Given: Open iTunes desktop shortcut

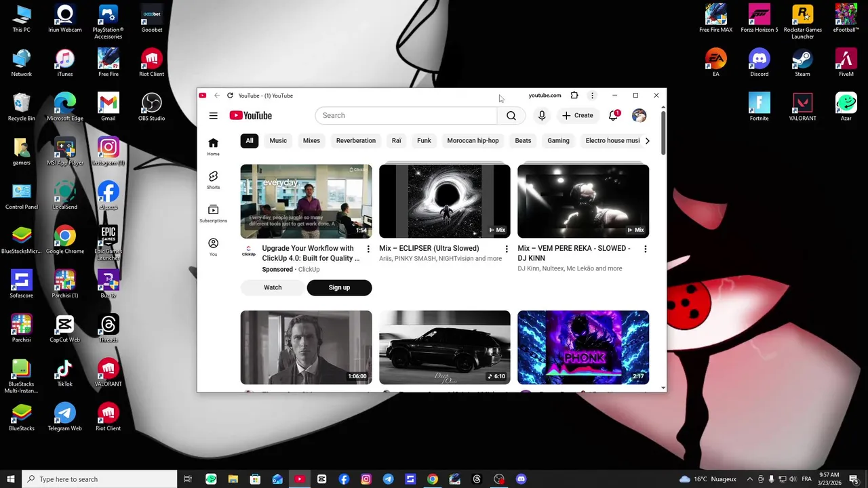Looking at the screenshot, I should click(x=65, y=63).
